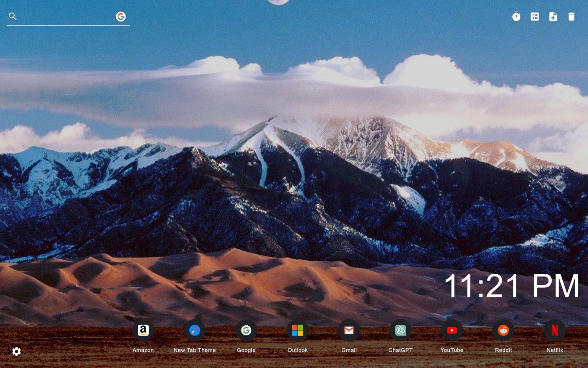This screenshot has width=588, height=368.
Task: Open the Google shortcut in the bottom dock
Action: tap(246, 330)
